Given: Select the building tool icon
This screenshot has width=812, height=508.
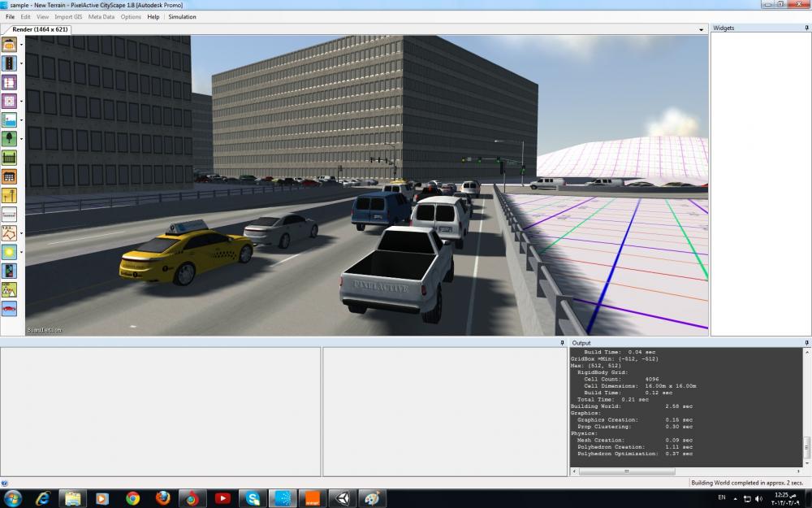Looking at the screenshot, I should pos(9,176).
